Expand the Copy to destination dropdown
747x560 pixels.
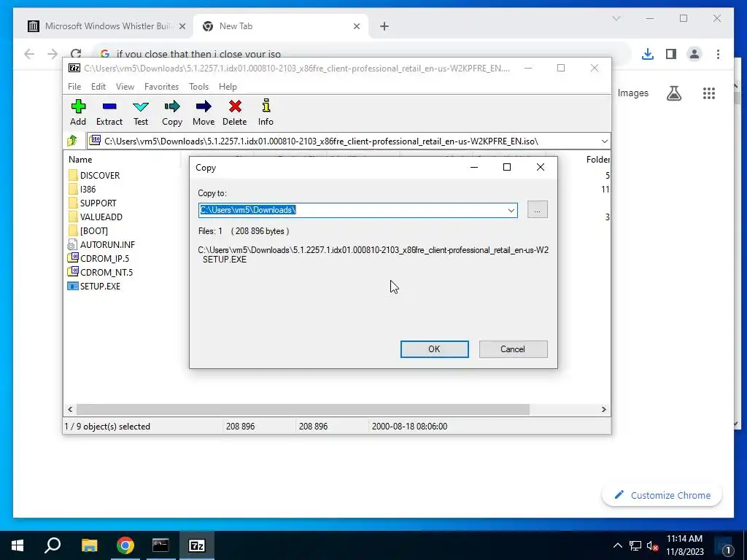pos(511,210)
